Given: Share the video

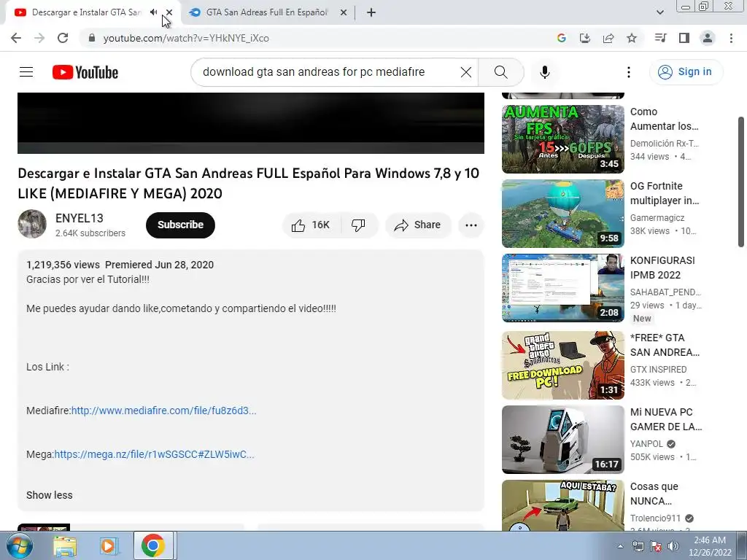Looking at the screenshot, I should click(x=418, y=225).
